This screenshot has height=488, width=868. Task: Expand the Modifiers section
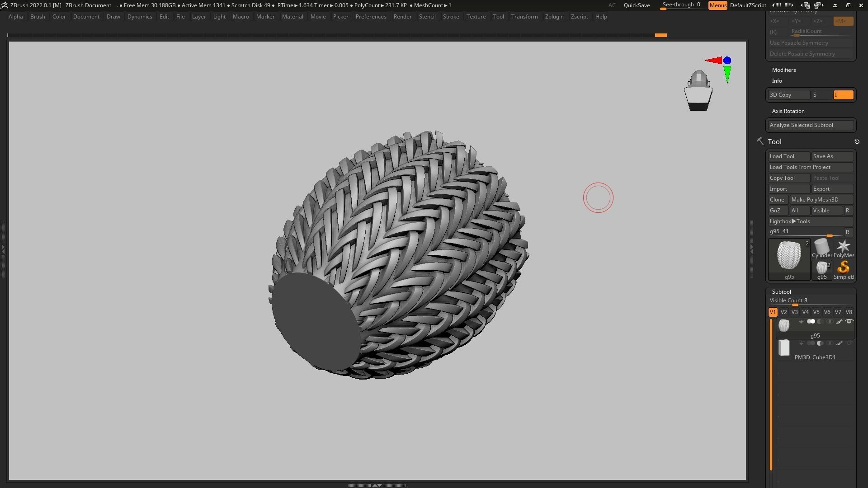point(783,70)
